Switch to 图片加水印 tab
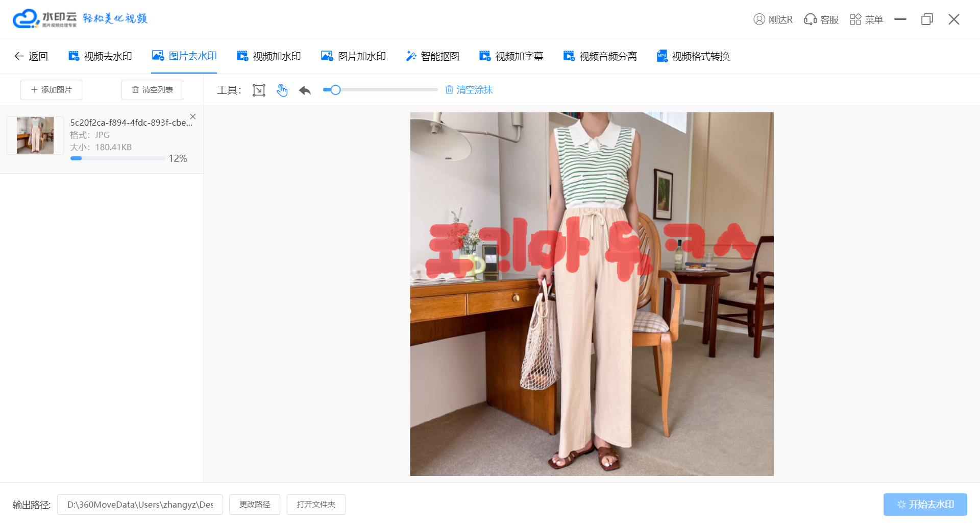This screenshot has width=980, height=526. [353, 56]
